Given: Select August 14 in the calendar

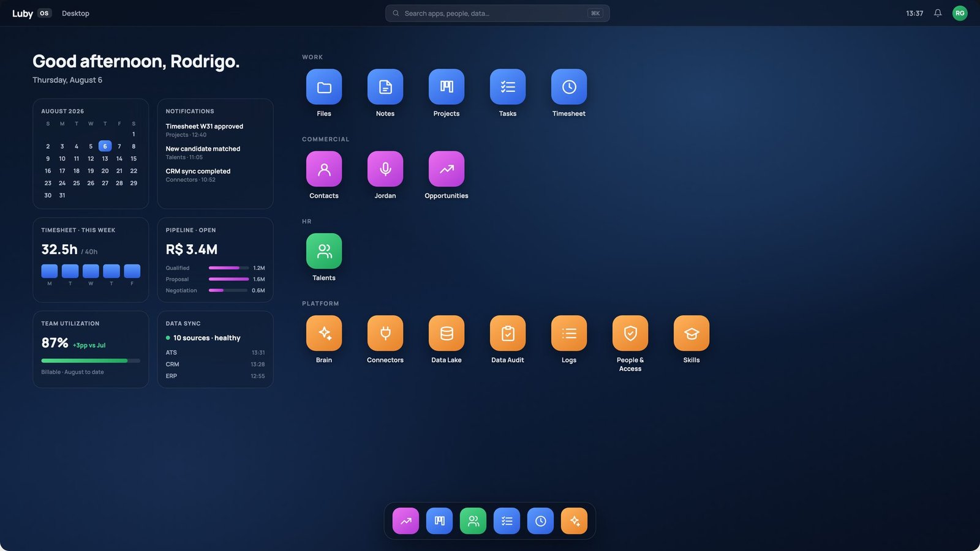Looking at the screenshot, I should point(119,159).
